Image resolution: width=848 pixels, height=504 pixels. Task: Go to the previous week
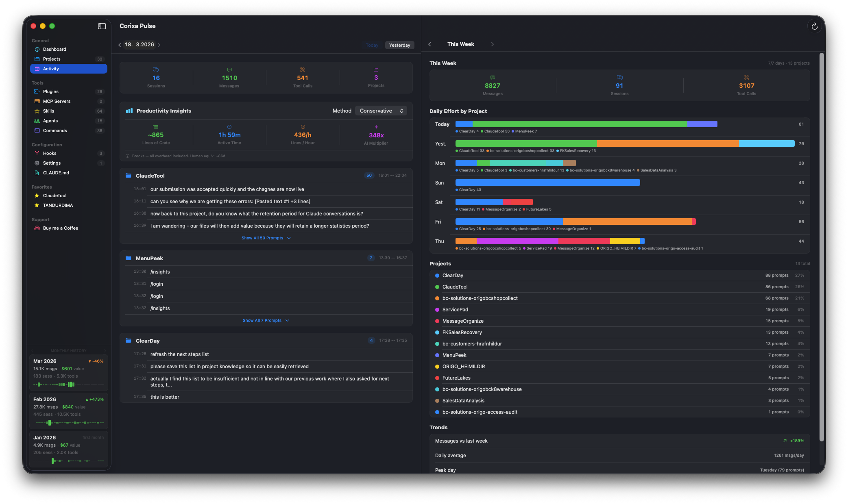pos(429,44)
